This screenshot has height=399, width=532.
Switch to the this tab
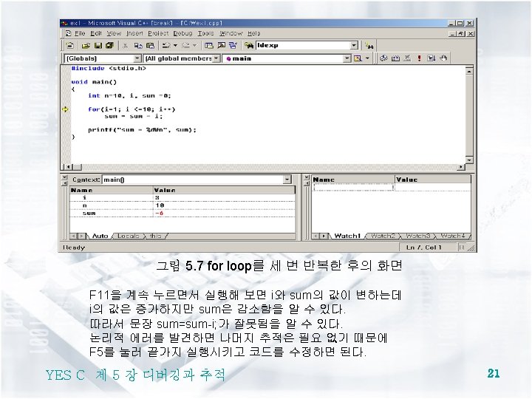point(155,236)
